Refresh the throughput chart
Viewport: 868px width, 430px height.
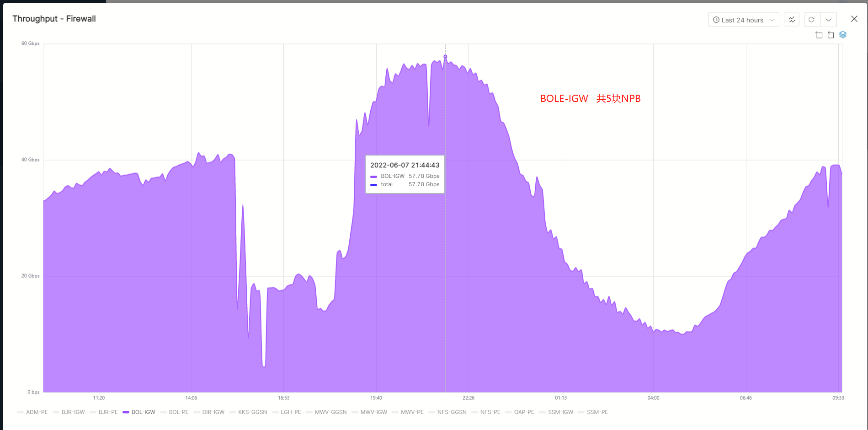point(811,20)
